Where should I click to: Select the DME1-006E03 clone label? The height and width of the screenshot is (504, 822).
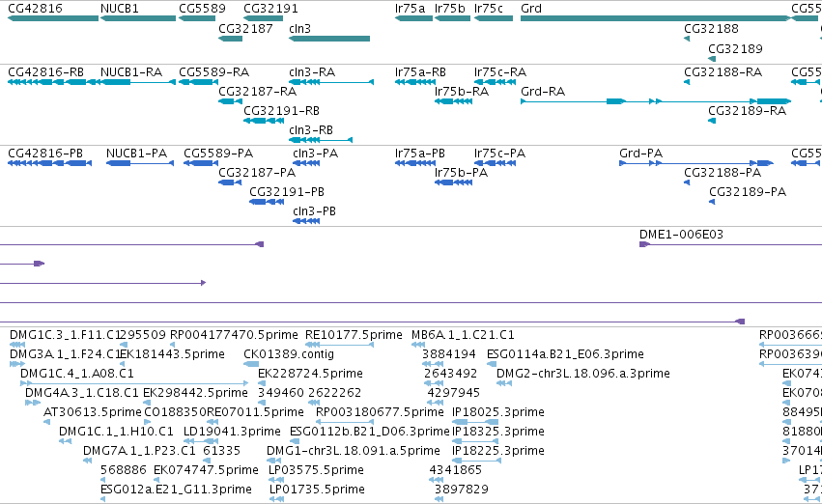pos(681,235)
